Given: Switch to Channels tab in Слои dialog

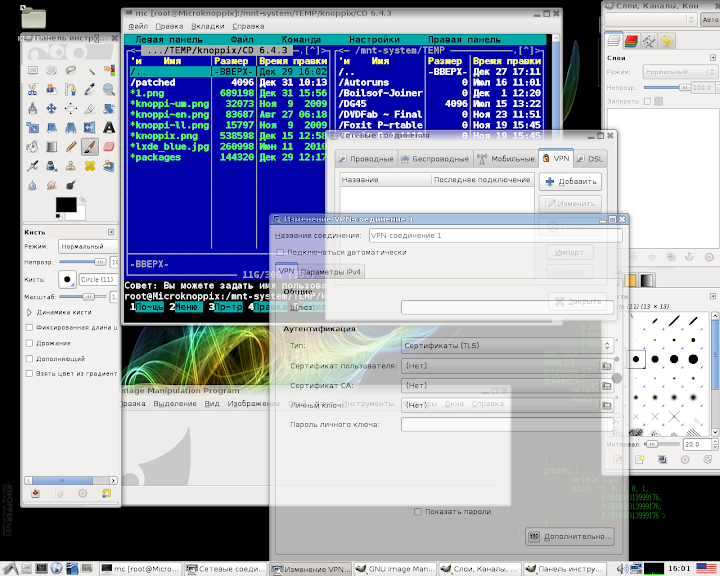Looking at the screenshot, I should point(632,41).
